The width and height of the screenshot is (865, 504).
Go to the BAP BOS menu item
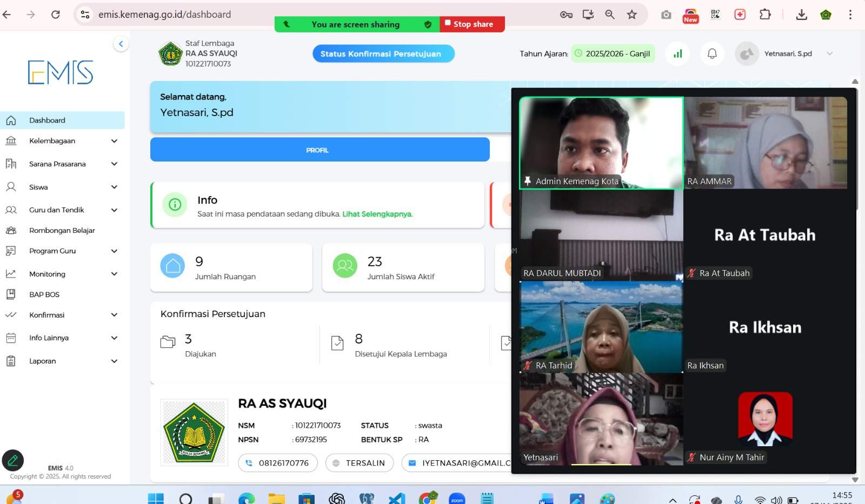[44, 294]
